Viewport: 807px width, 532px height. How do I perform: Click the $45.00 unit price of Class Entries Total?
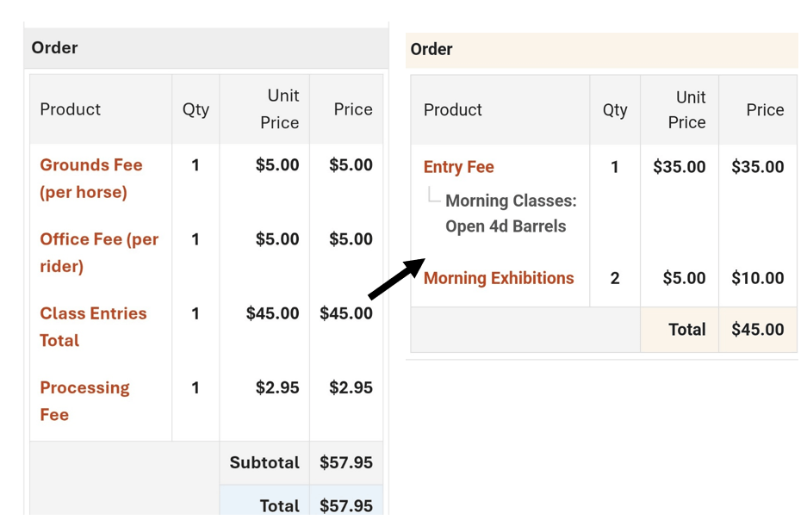[x=272, y=313]
